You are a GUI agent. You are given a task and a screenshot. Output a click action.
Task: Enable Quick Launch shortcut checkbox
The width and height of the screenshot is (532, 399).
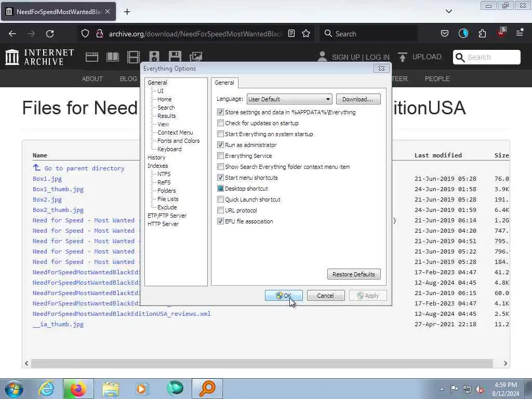(220, 199)
